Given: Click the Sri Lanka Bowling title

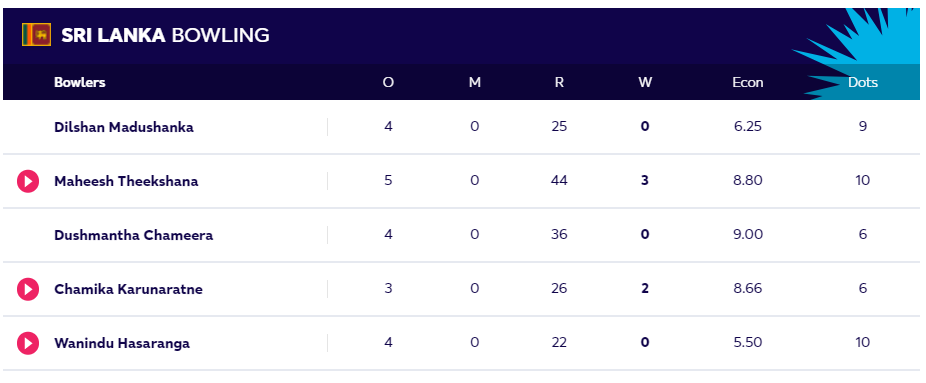Looking at the screenshot, I should [x=165, y=35].
